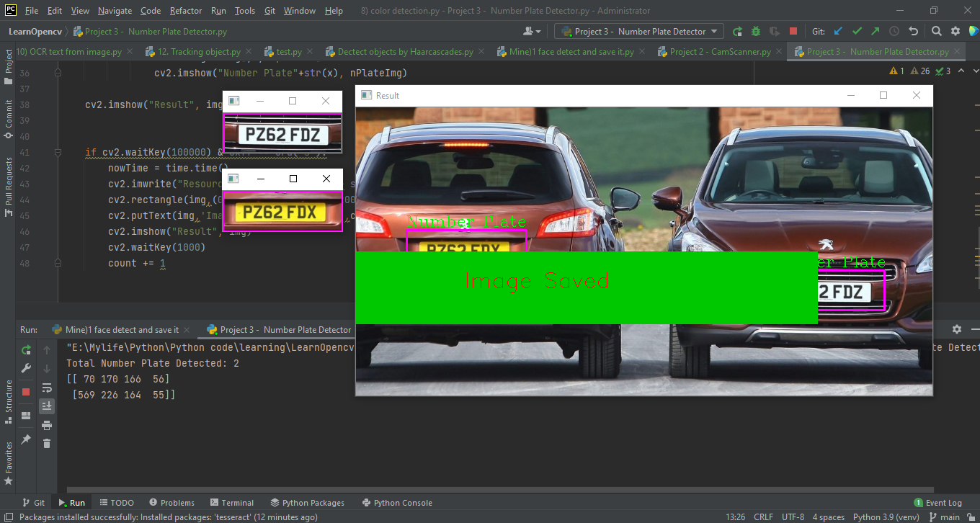Print the console output
980x523 pixels.
tap(47, 425)
